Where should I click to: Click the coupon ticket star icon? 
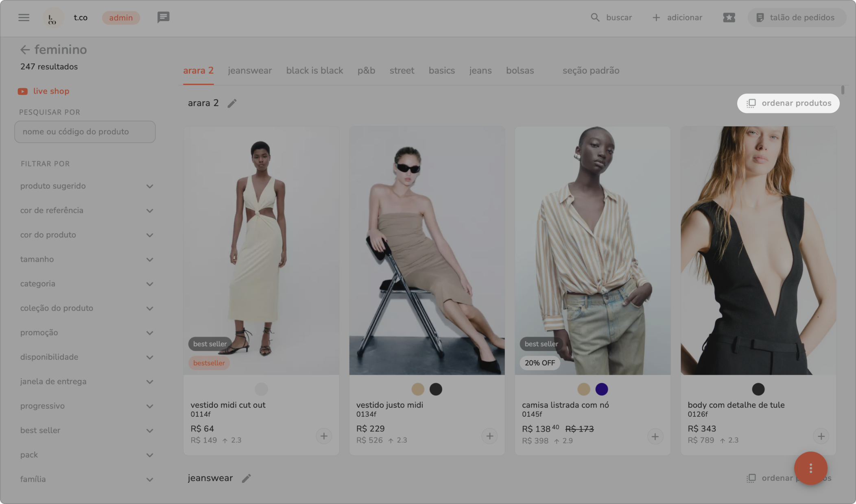[x=729, y=17]
